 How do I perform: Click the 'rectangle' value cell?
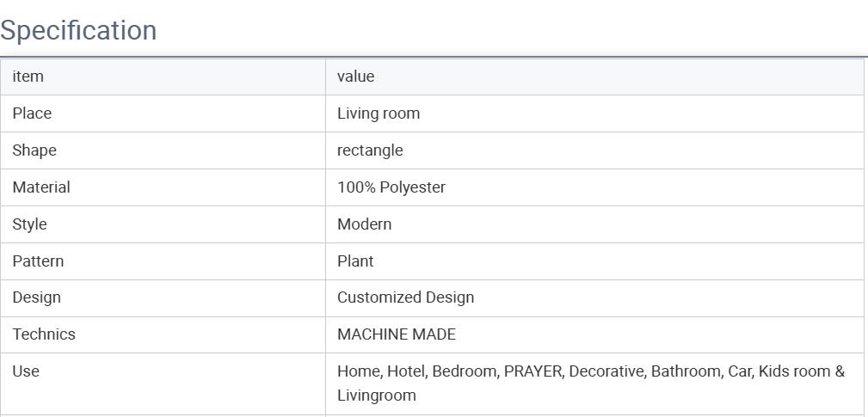point(370,150)
